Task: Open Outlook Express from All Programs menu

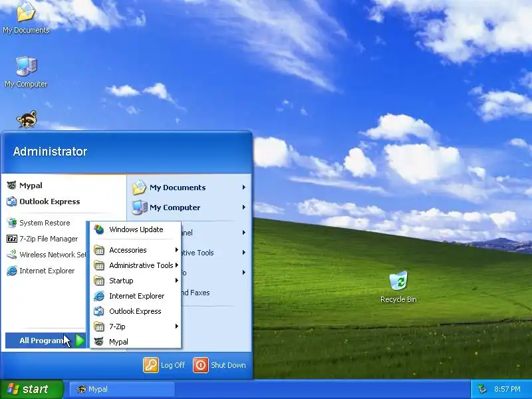Action: click(x=136, y=311)
